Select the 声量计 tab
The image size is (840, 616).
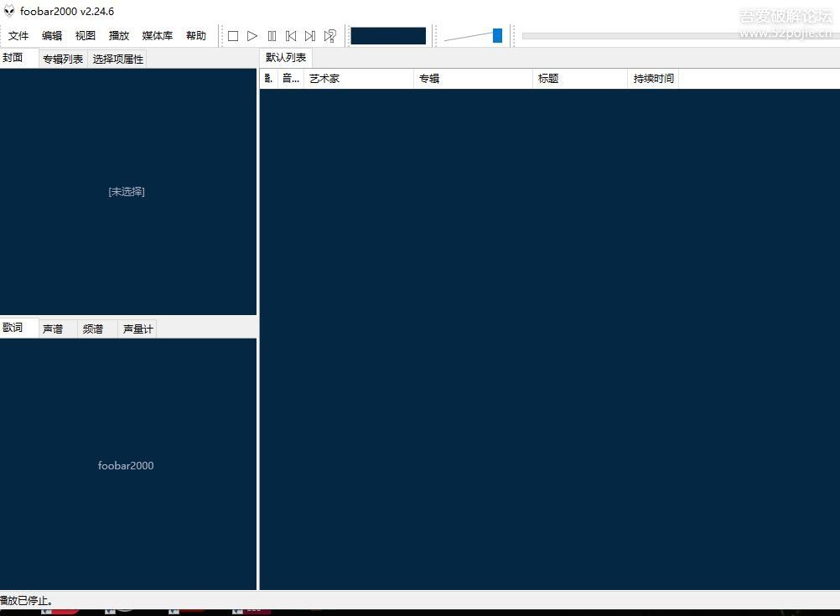click(137, 329)
